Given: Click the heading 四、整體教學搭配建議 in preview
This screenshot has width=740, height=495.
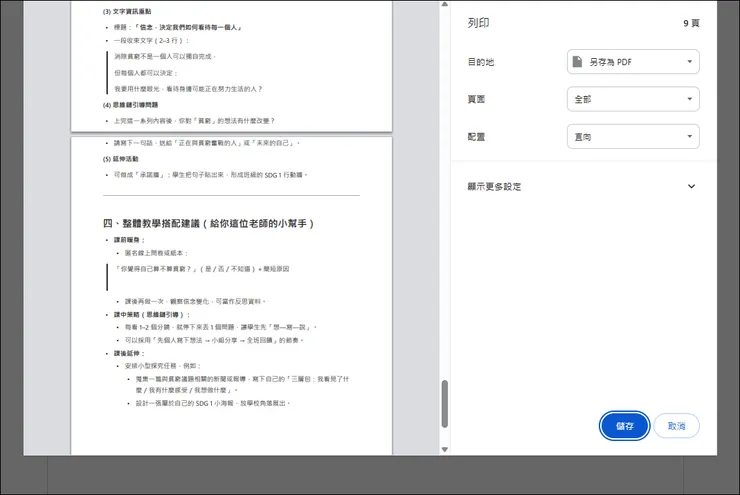Looking at the screenshot, I should coord(209,223).
